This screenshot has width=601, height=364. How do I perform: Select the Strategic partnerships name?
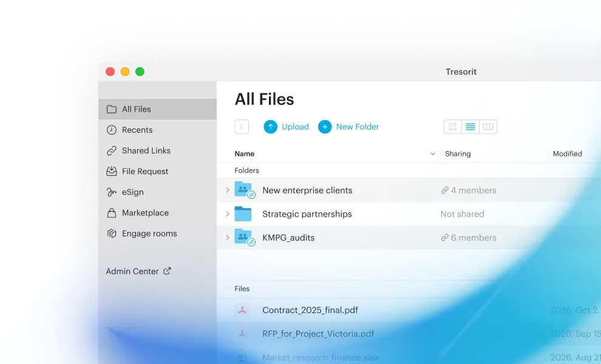click(x=307, y=214)
